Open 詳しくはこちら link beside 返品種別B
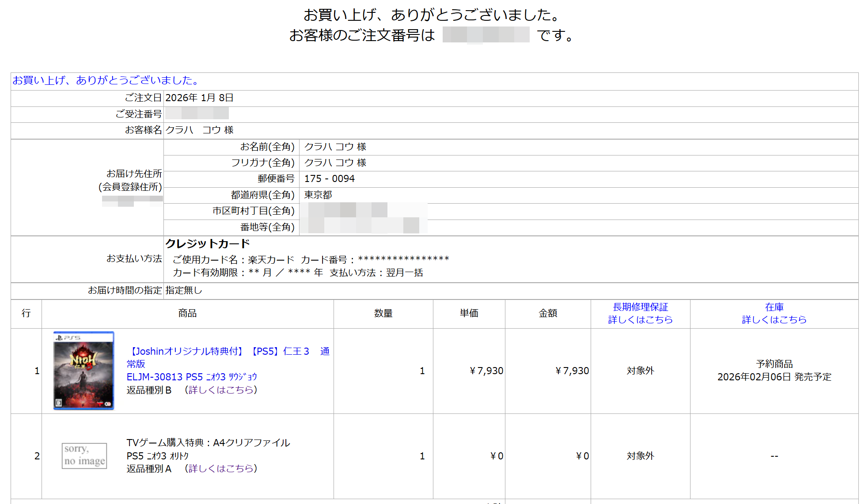865x504 pixels. click(220, 390)
